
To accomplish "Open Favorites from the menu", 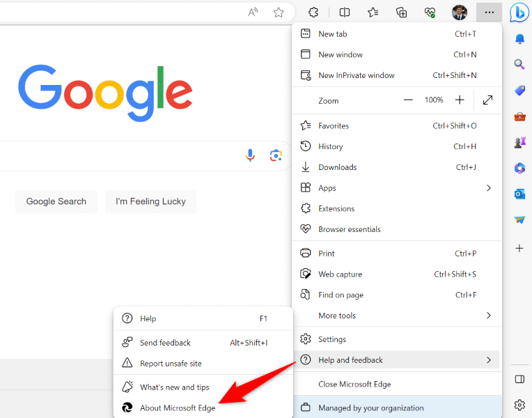I will pos(397,126).
